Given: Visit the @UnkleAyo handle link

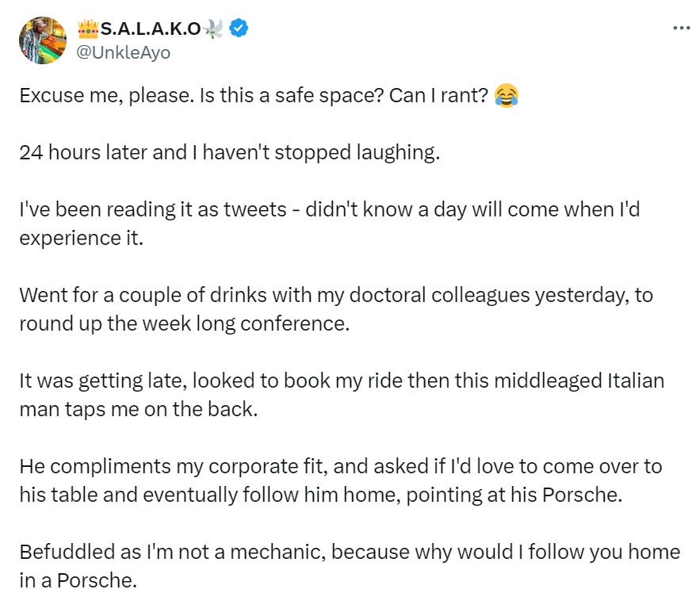Looking at the screenshot, I should click(123, 52).
